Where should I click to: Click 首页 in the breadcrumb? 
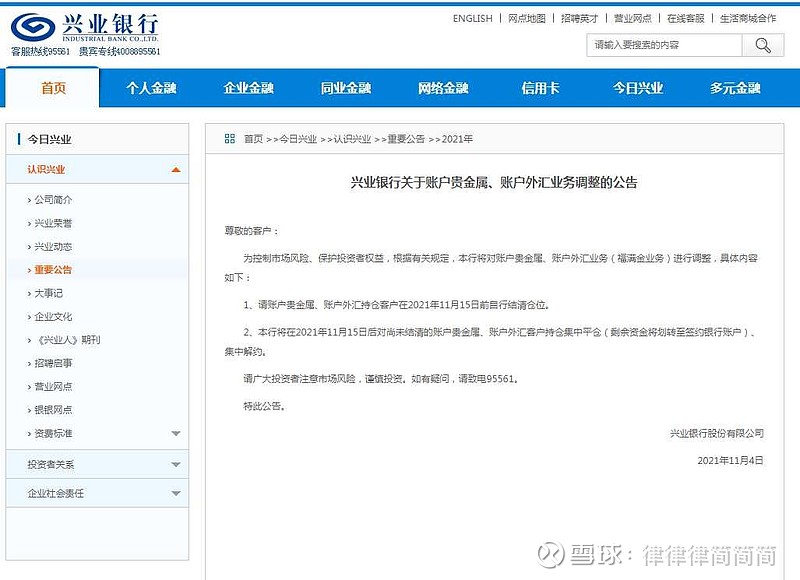click(x=253, y=139)
